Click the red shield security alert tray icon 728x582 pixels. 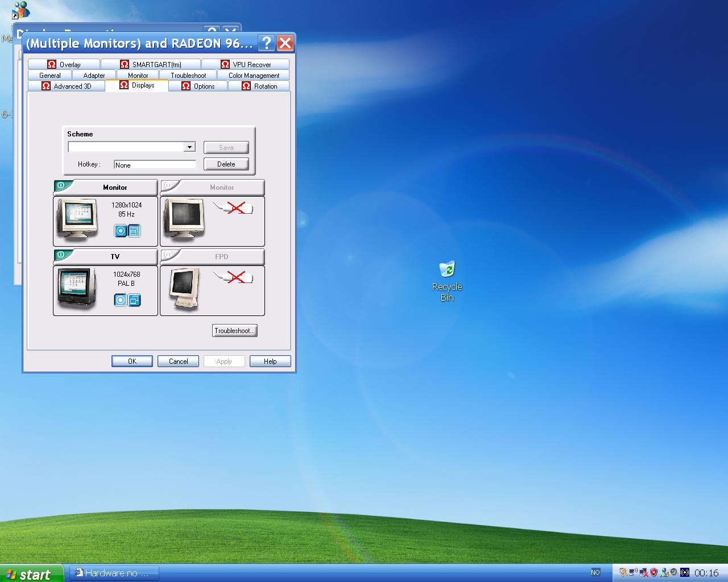[x=653, y=572]
